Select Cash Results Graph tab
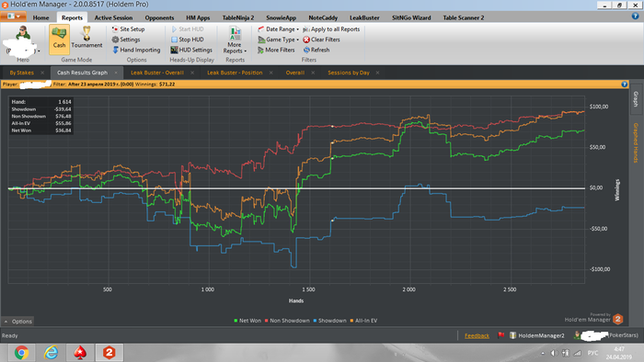This screenshot has width=644, height=362. coord(82,73)
